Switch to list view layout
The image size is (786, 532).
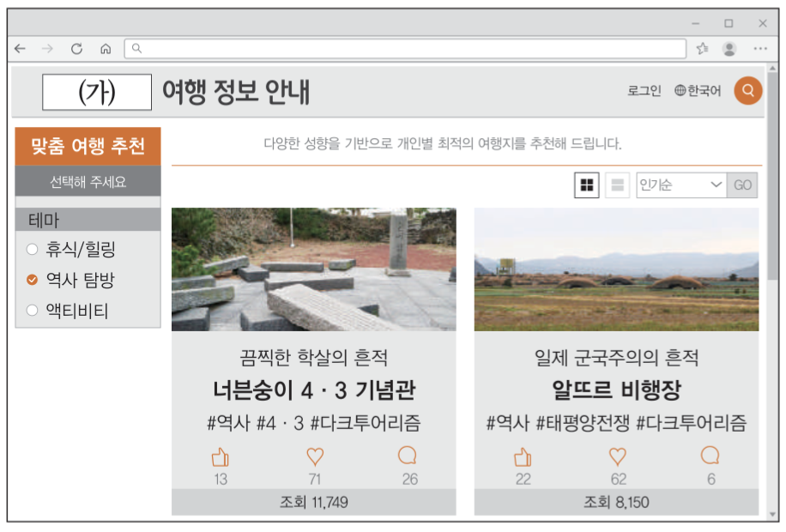616,185
